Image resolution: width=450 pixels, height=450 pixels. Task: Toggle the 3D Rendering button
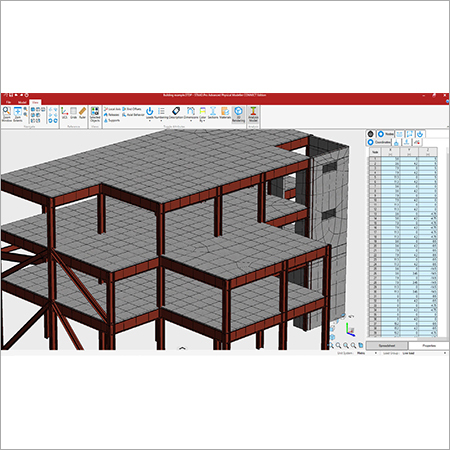238,114
